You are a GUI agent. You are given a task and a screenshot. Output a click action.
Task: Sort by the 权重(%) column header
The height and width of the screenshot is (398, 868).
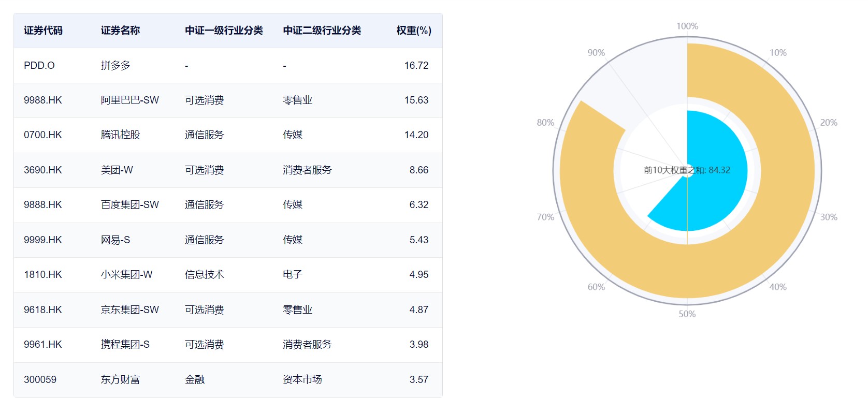(413, 31)
